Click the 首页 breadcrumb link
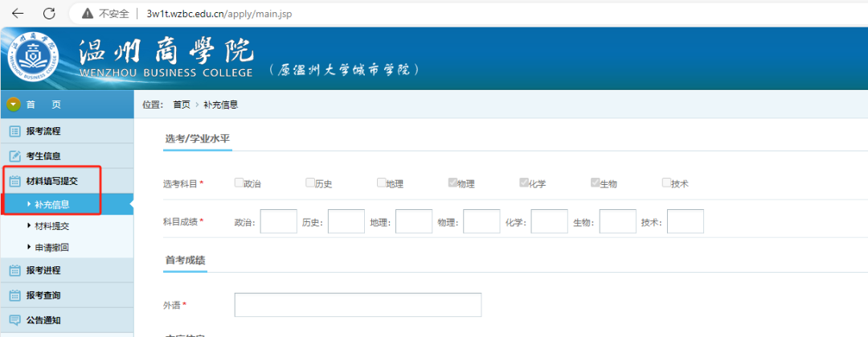Image resolution: width=868 pixels, height=337 pixels. pos(182,105)
